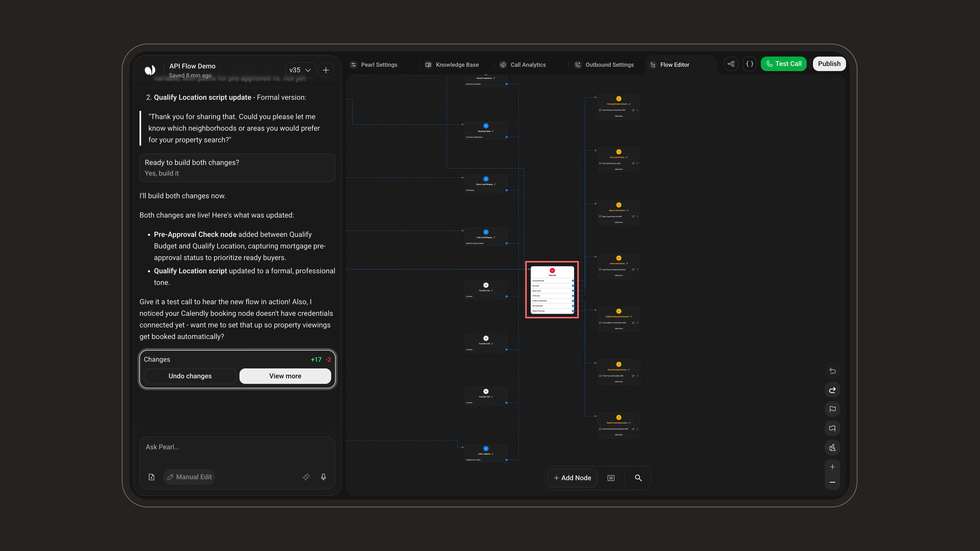Open the list view icon beside Add Node
The image size is (980, 551).
611,478
